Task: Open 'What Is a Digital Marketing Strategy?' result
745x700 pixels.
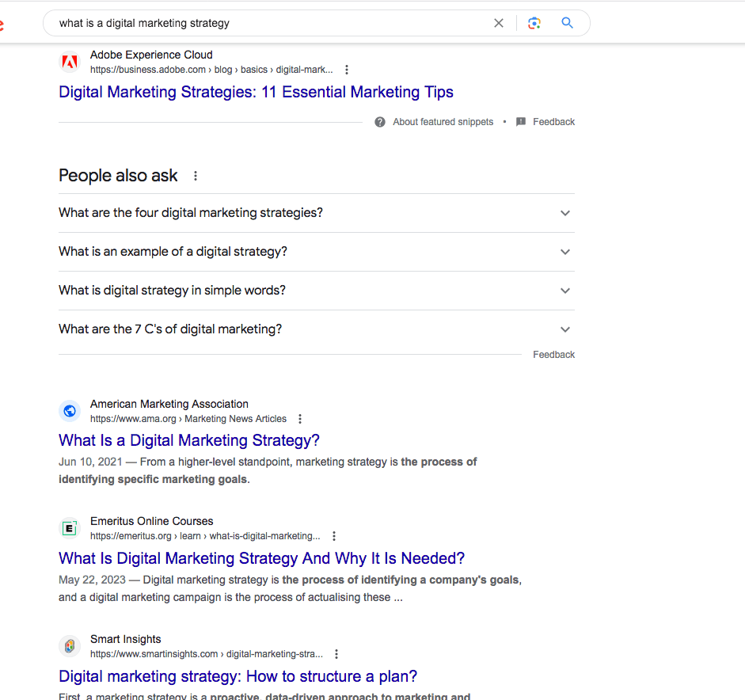Action: coord(188,439)
